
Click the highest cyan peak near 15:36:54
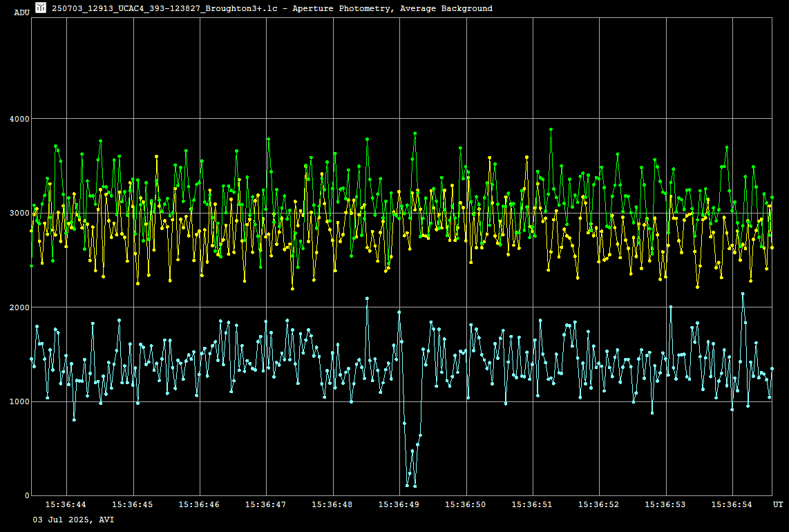point(743,294)
